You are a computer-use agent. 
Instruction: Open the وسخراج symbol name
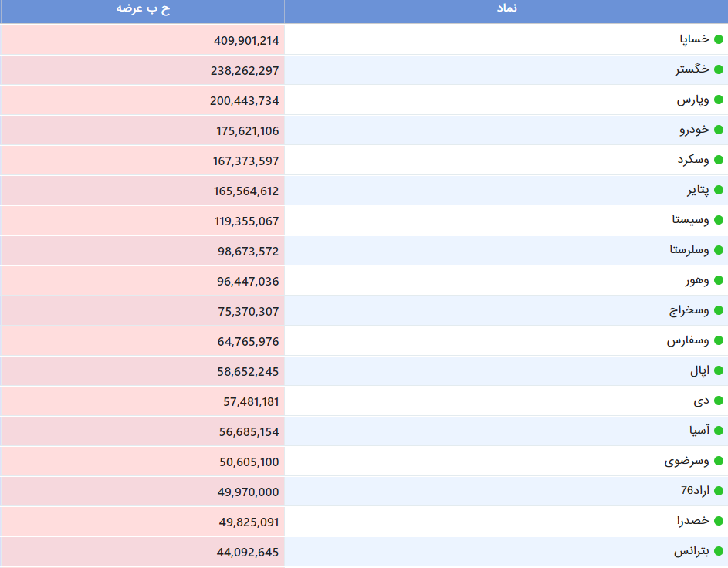(x=689, y=310)
